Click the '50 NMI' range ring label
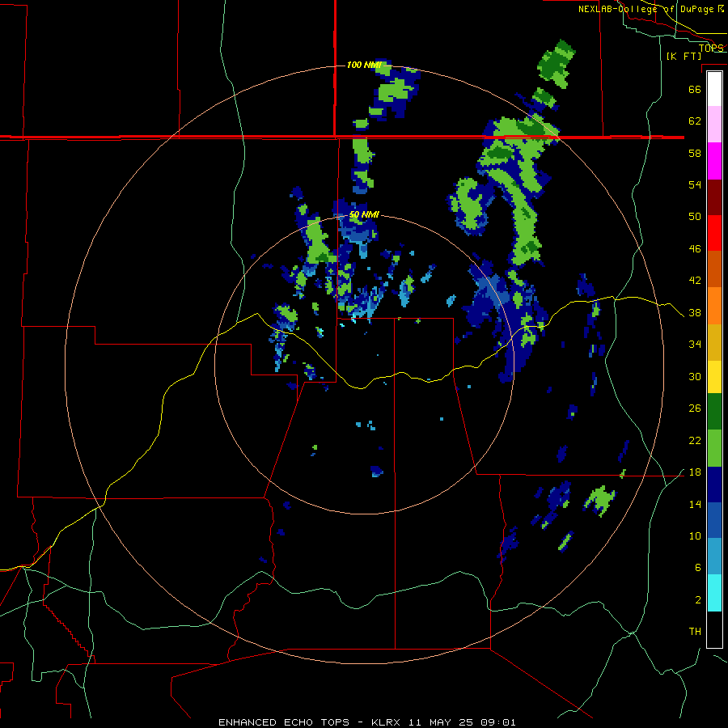 (x=365, y=215)
